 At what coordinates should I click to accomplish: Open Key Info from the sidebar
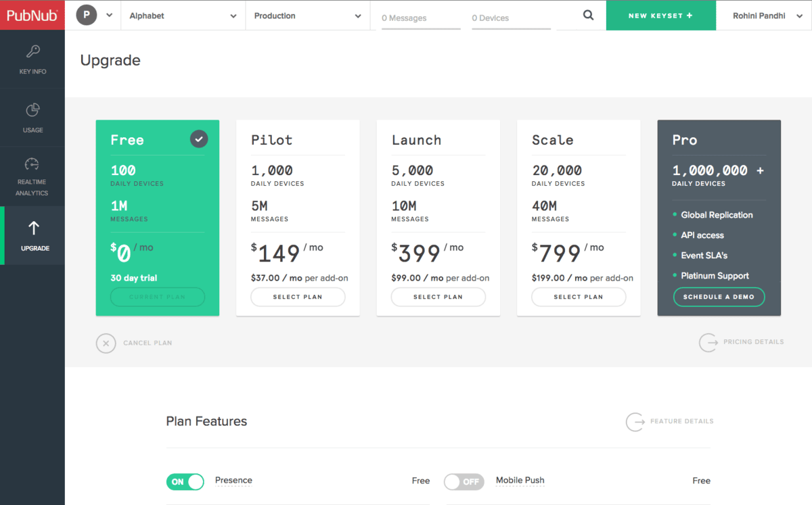(x=32, y=59)
